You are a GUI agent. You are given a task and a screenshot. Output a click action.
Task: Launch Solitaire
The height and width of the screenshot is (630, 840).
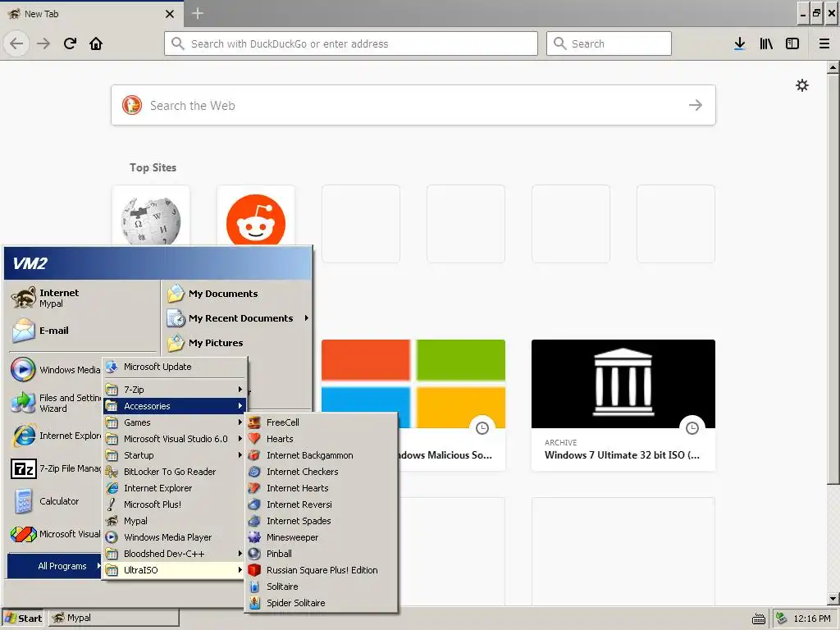[x=321, y=587]
